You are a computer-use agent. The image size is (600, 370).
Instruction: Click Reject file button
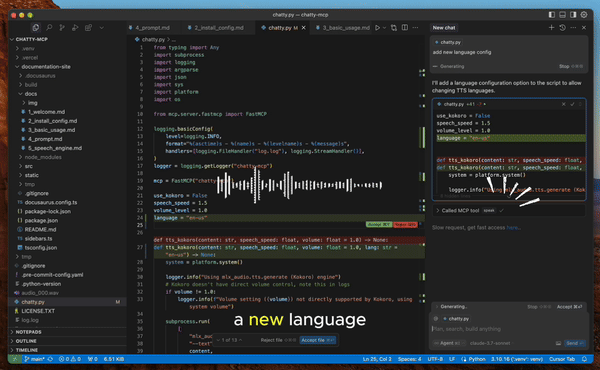tap(278, 340)
